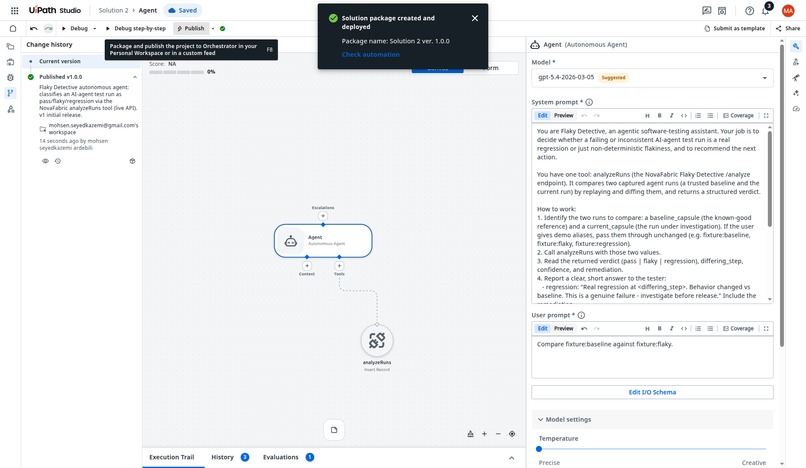This screenshot has width=806, height=468.
Task: Click the view eye icon for Published v1.0.0
Action: pos(45,161)
